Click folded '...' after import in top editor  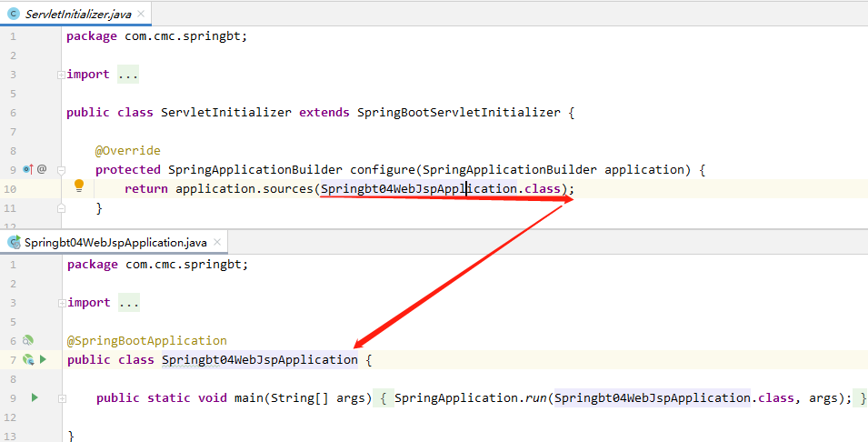coord(128,75)
